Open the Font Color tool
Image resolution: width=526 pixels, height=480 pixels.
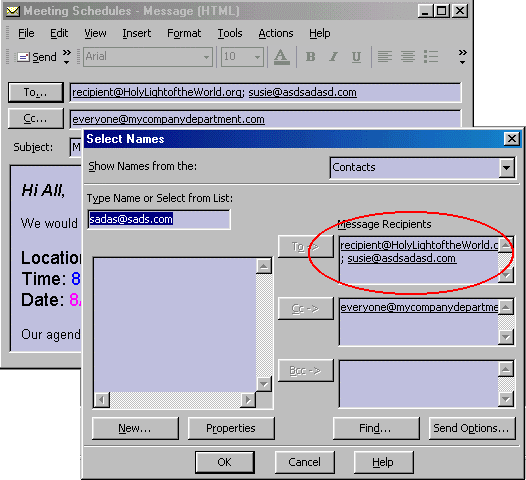(x=281, y=57)
